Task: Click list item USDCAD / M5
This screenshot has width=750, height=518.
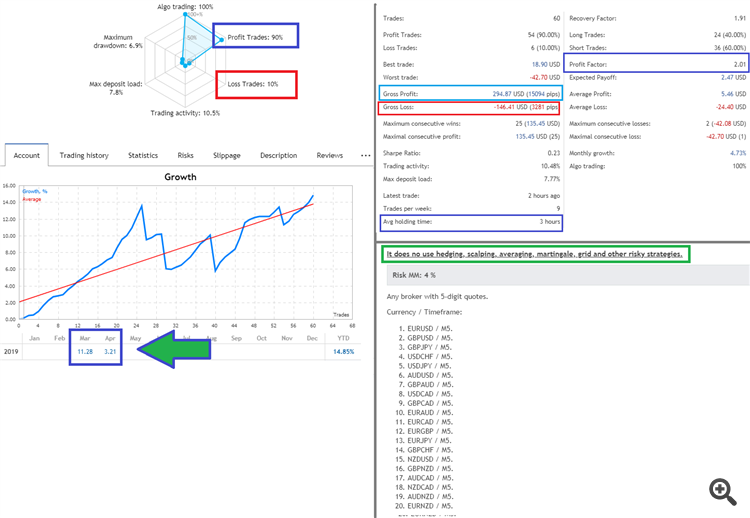Action: (430, 394)
